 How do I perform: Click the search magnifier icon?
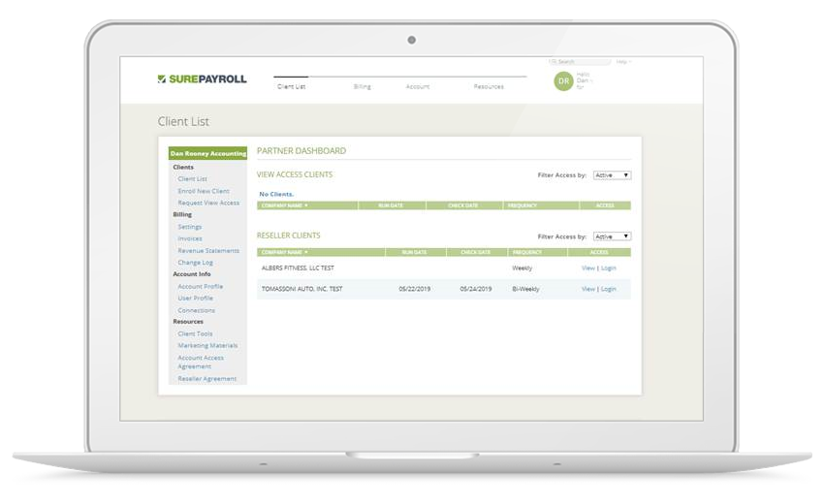[555, 61]
